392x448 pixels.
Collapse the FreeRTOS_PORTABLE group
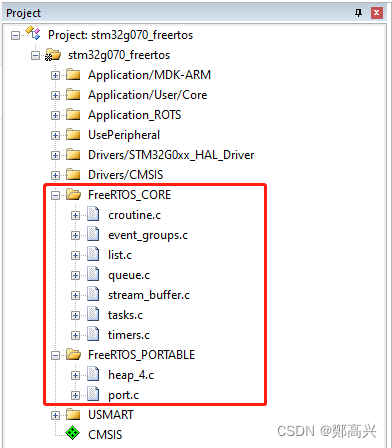[55, 355]
